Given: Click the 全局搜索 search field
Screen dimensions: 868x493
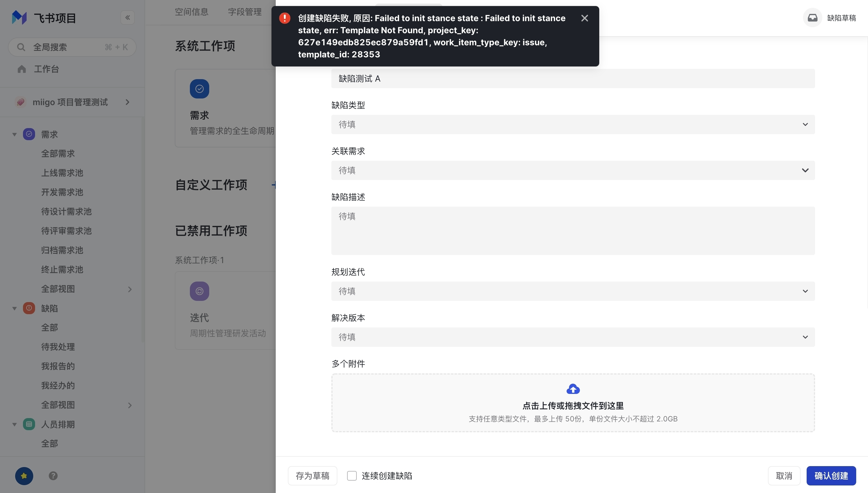Looking at the screenshot, I should pyautogui.click(x=72, y=47).
